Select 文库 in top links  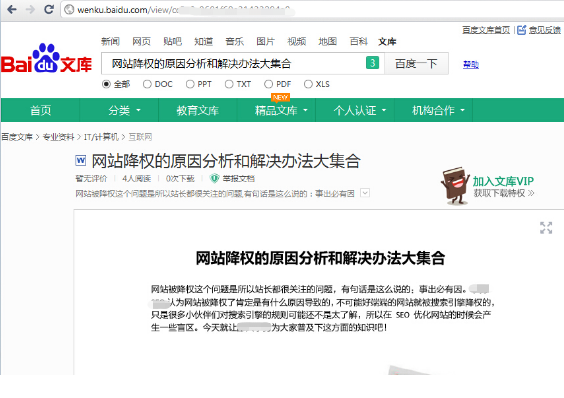(387, 42)
